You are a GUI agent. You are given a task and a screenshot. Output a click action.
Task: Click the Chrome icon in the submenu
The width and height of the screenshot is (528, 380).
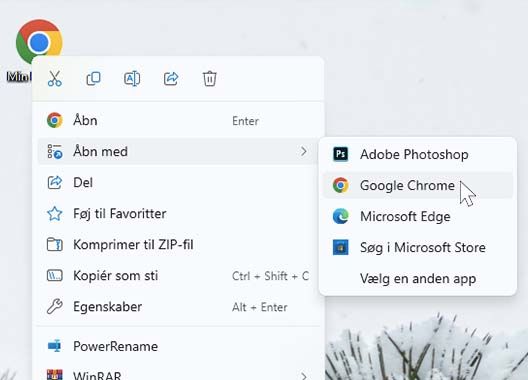[x=340, y=185]
